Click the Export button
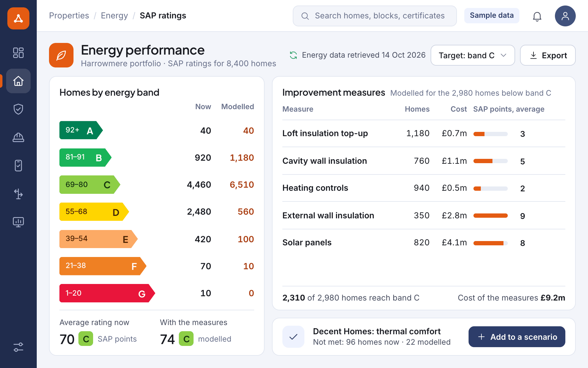 548,55
